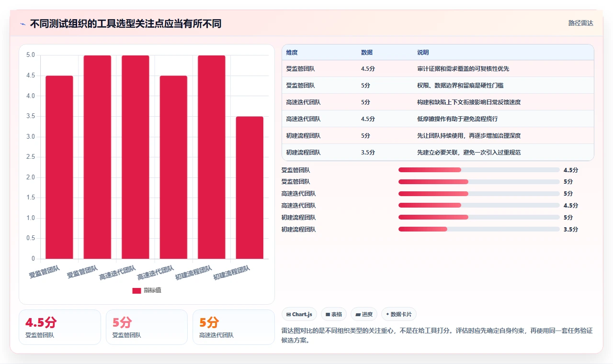The height and width of the screenshot is (364, 613).
Task: Click the 数据卡片 chip
Action: tap(399, 314)
